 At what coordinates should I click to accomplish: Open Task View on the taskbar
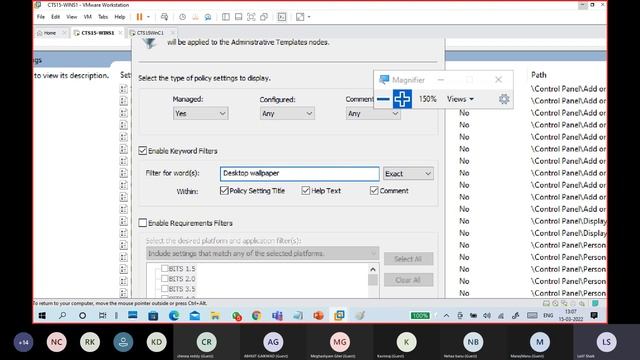[x=102, y=316]
